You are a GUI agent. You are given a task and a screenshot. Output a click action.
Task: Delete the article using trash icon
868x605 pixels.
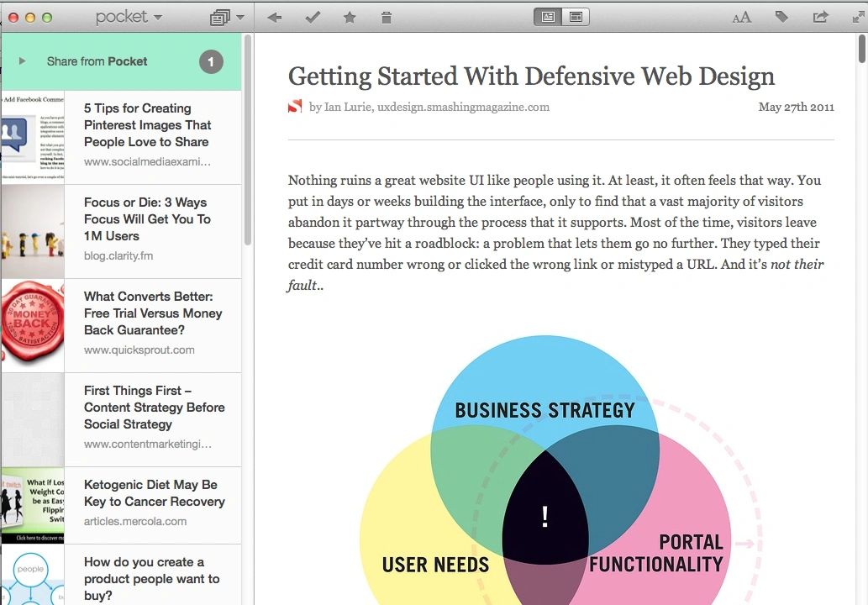point(387,17)
